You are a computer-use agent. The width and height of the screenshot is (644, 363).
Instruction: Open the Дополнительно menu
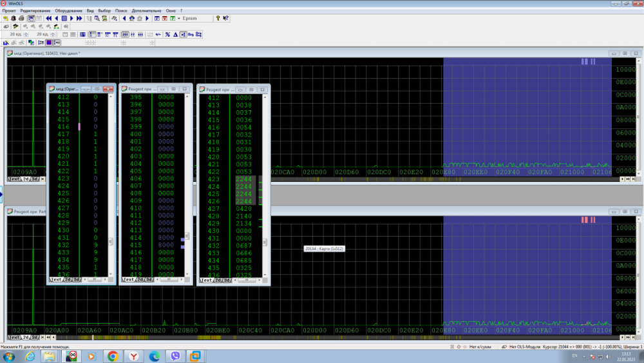[146, 11]
